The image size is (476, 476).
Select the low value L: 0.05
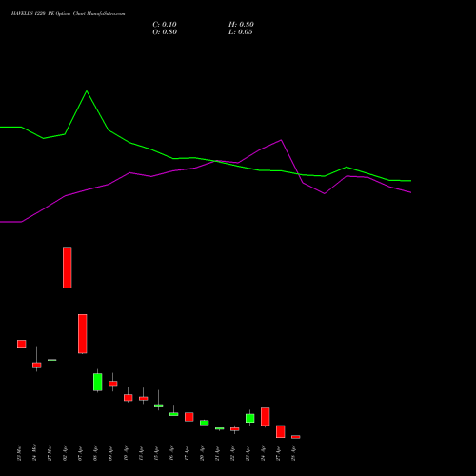click(241, 32)
